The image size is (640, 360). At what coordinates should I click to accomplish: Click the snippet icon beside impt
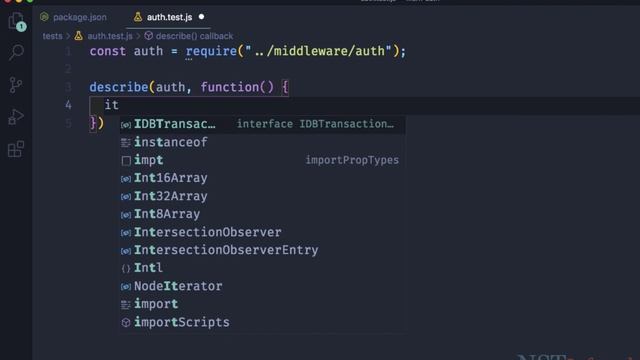point(126,160)
